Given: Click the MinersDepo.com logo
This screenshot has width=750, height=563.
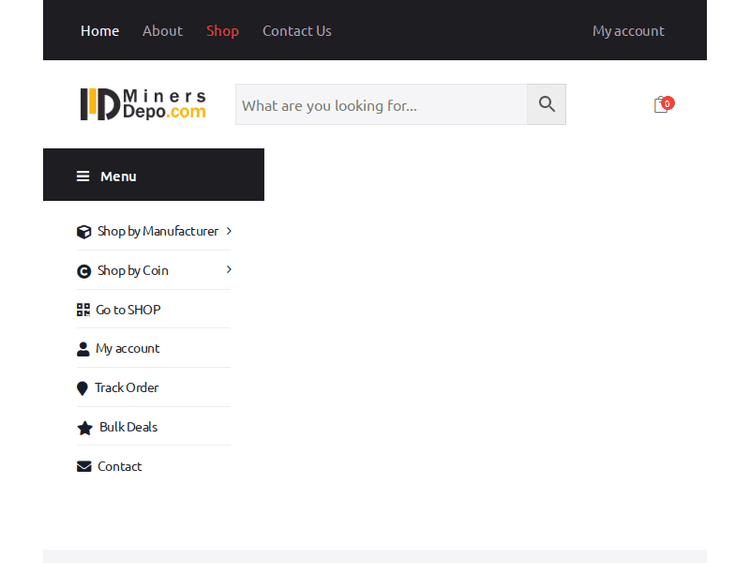Looking at the screenshot, I should click(x=143, y=104).
